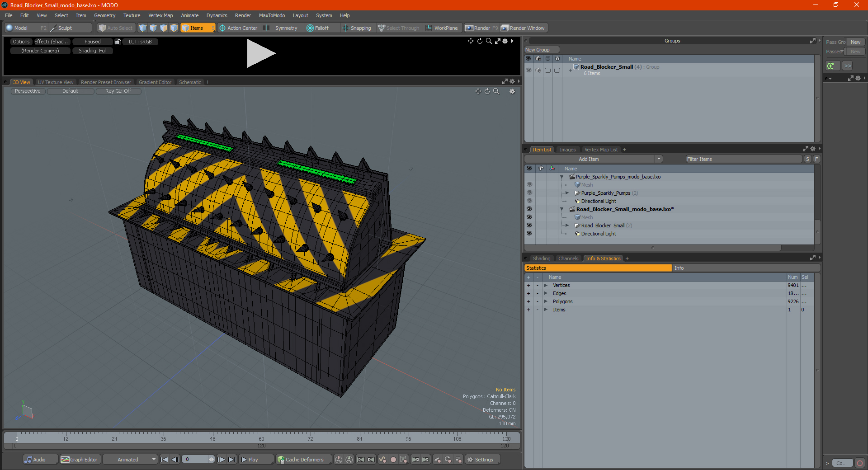
Task: Enable Items selection mode
Action: tap(198, 28)
